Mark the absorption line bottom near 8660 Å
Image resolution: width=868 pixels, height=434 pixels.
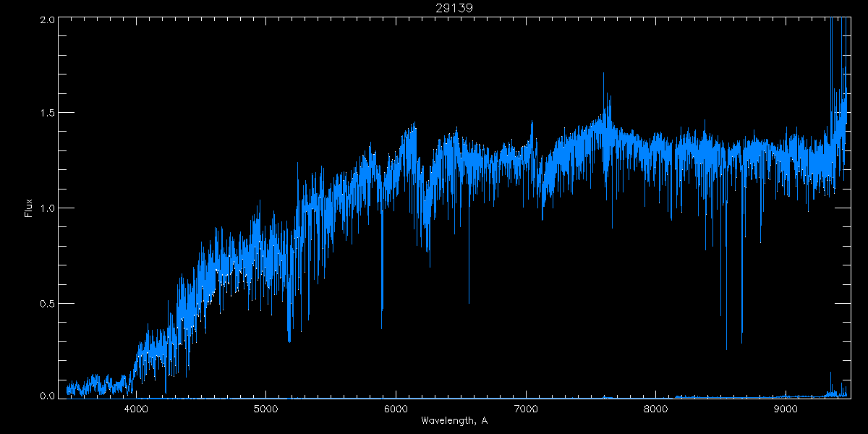coord(741,343)
